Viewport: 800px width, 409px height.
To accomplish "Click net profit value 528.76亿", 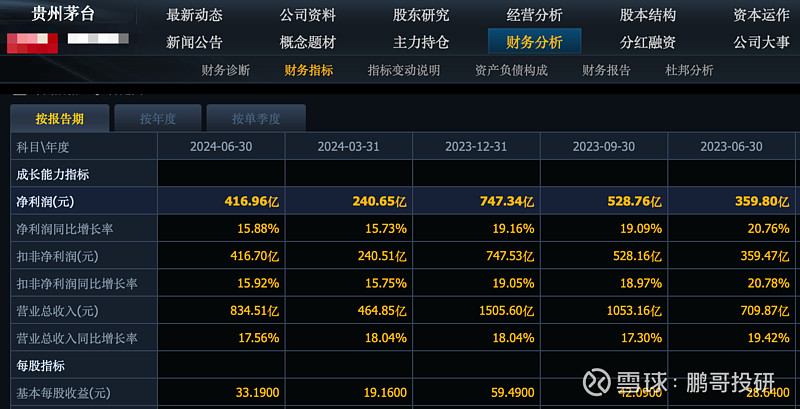I will [x=634, y=202].
